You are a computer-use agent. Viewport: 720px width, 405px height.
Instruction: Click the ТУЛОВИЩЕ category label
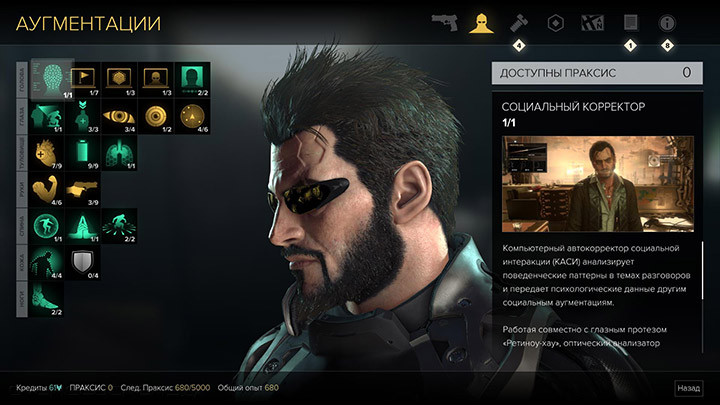pos(22,153)
